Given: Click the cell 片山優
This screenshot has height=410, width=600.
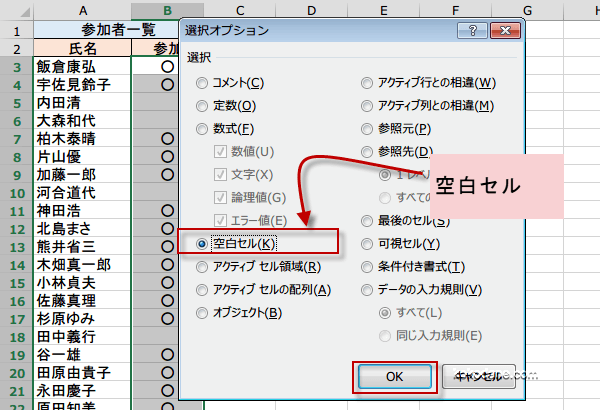Looking at the screenshot, I should [82, 157].
